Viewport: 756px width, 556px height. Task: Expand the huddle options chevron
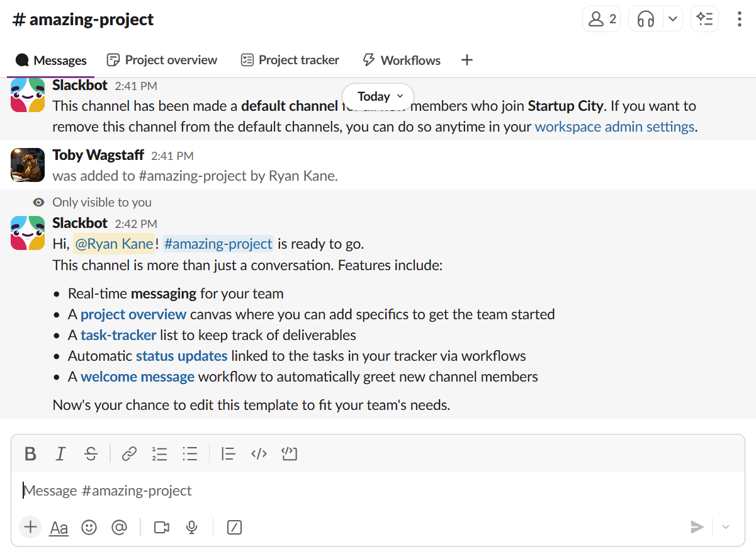(x=673, y=19)
